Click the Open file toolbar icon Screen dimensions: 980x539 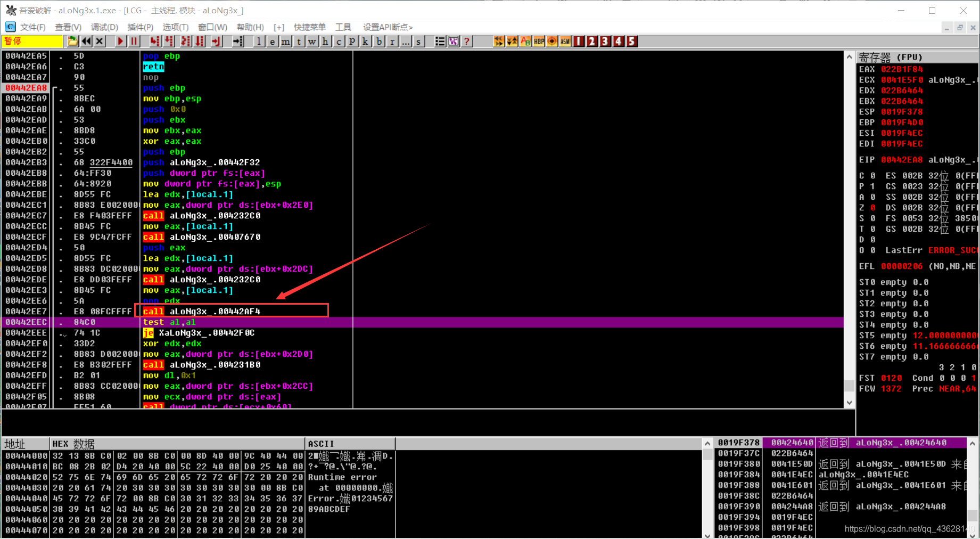(72, 42)
